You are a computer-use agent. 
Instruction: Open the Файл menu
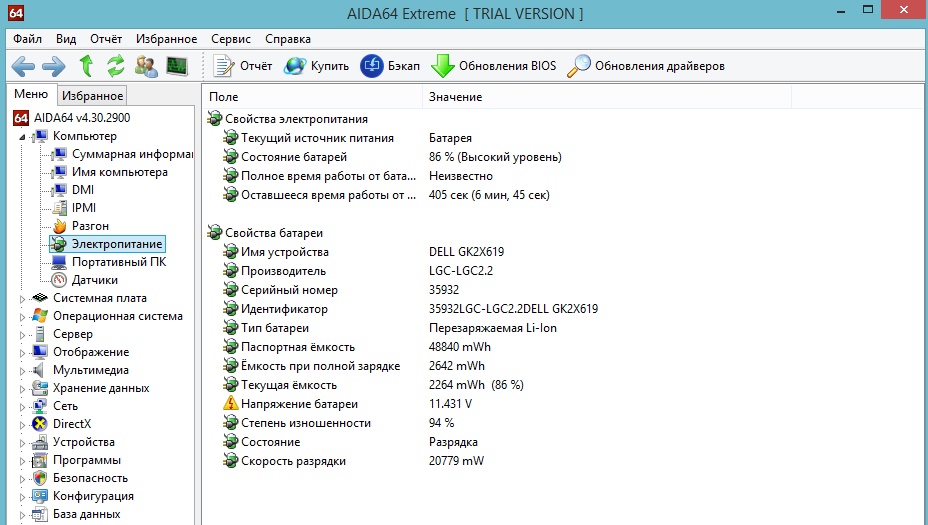coord(27,39)
